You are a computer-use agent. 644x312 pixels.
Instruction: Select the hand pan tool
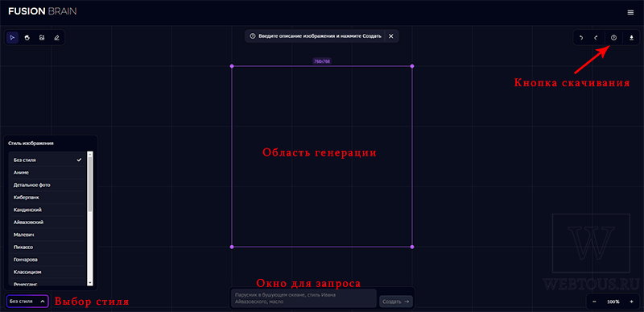[x=27, y=37]
